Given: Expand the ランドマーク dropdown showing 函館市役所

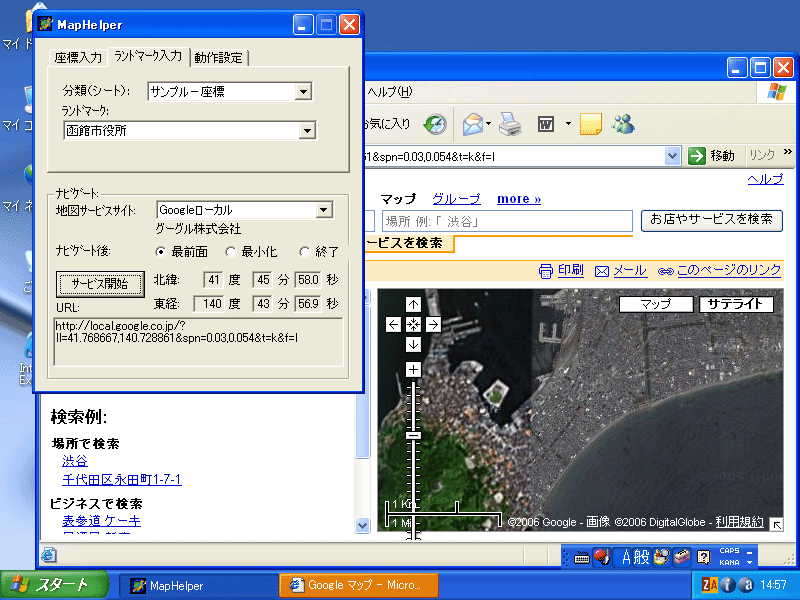Looking at the screenshot, I should (x=307, y=131).
